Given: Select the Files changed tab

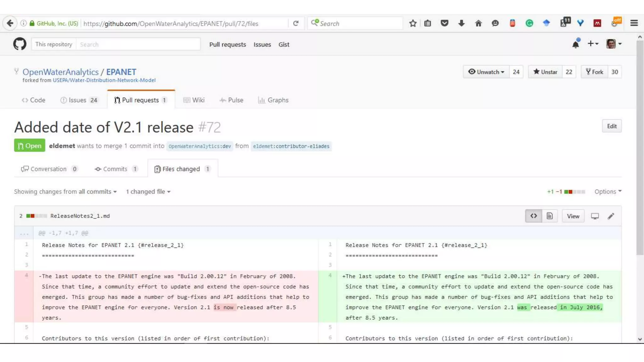Looking at the screenshot, I should [183, 169].
